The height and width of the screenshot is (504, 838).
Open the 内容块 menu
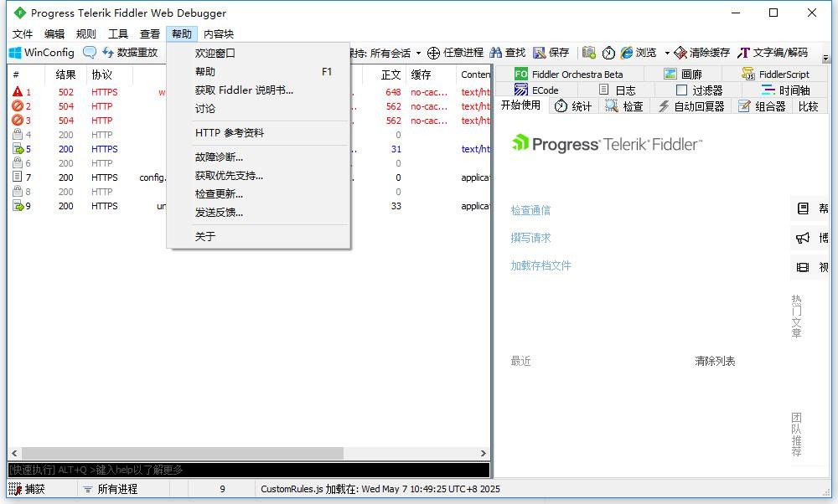tap(219, 34)
